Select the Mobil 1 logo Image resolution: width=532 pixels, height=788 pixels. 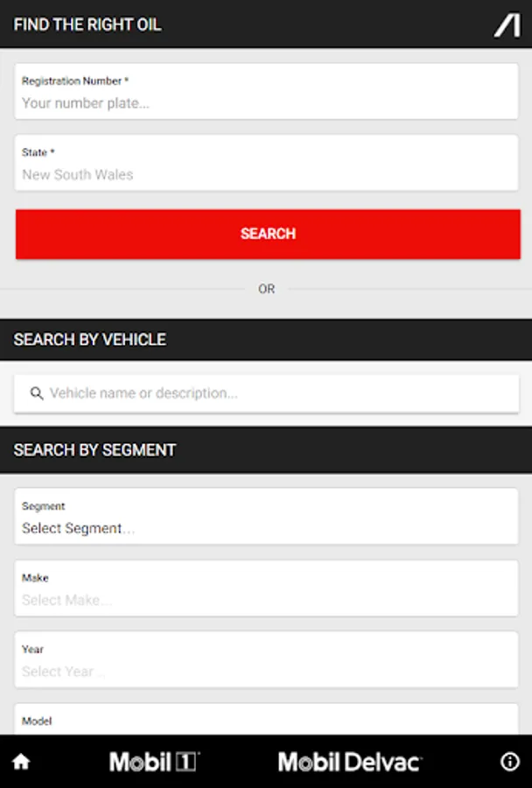pos(155,762)
